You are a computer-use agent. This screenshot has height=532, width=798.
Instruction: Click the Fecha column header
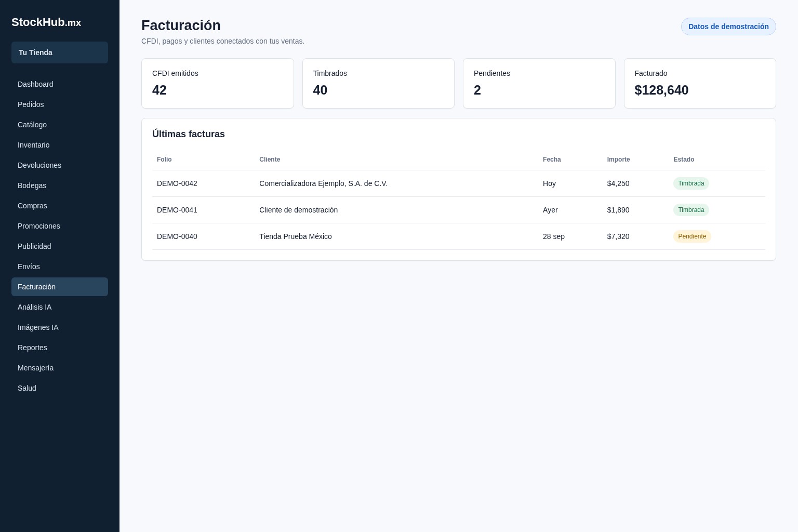(x=552, y=159)
